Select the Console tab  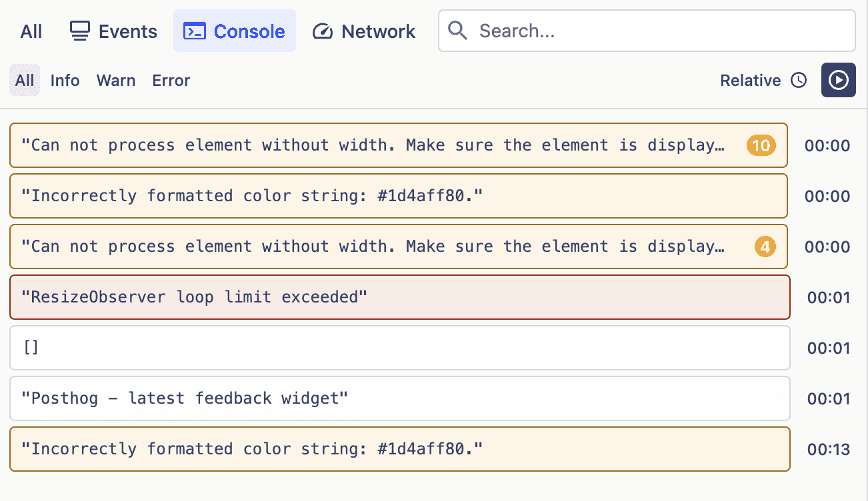235,31
